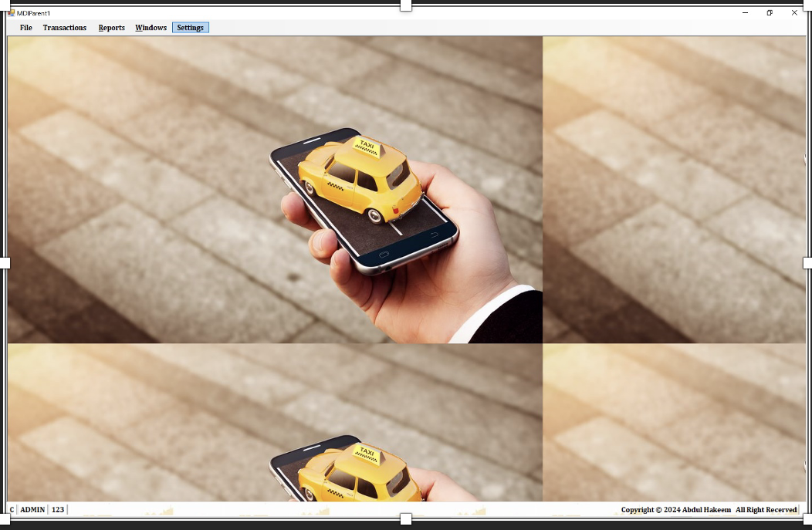Click the MDIParent1 title bar app icon
This screenshot has width=812, height=530.
pos(12,13)
